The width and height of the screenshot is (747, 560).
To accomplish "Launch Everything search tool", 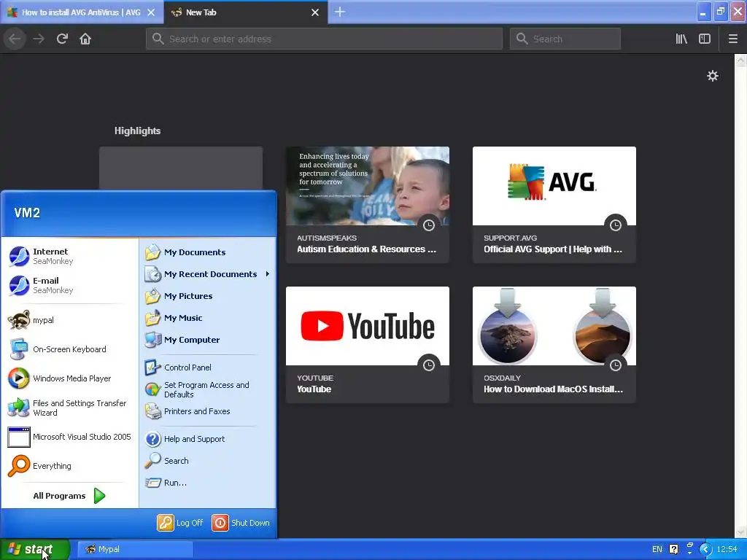I will 69,466.
